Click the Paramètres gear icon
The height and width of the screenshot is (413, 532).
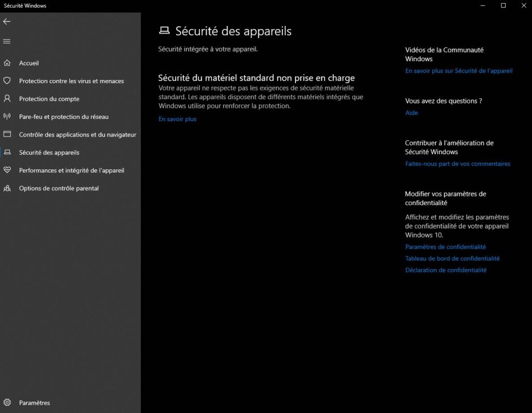pyautogui.click(x=7, y=403)
